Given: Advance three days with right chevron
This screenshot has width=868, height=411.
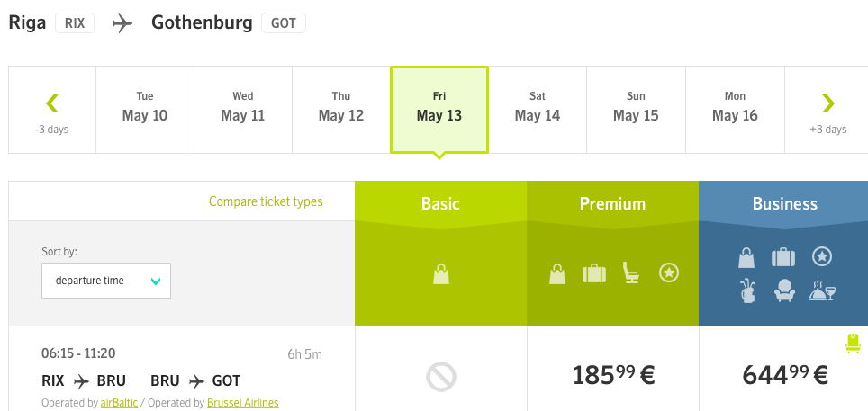Looking at the screenshot, I should pos(827,110).
